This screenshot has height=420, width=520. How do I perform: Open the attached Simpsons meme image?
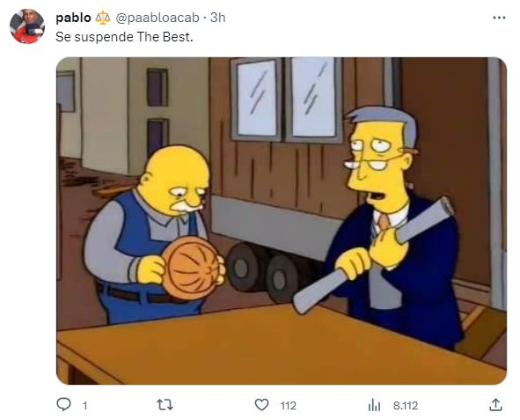282,221
